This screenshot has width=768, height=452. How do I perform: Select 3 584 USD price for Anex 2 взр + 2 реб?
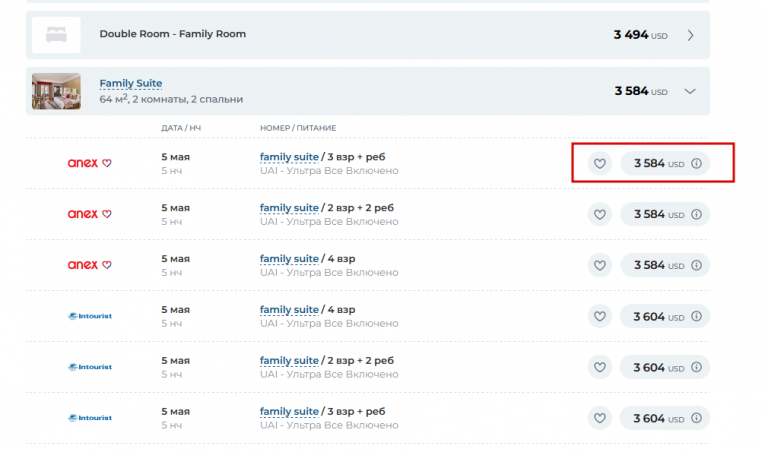pyautogui.click(x=665, y=214)
